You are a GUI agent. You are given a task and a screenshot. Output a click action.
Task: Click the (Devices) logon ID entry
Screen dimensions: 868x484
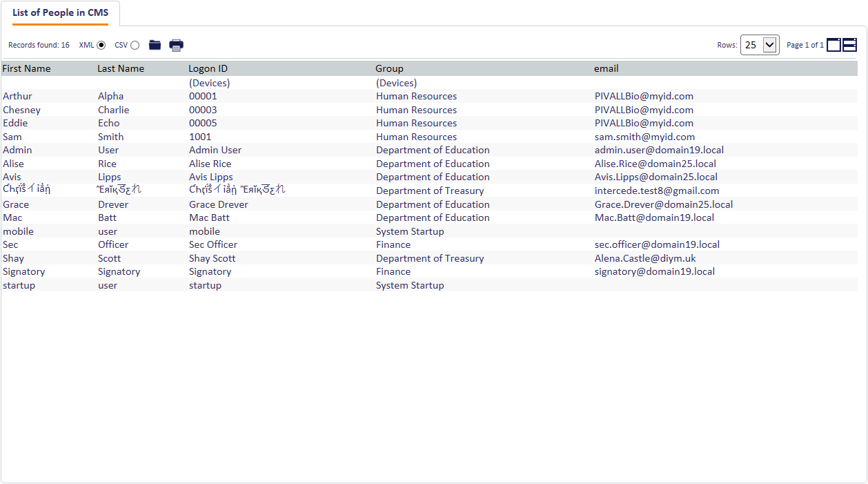(209, 83)
